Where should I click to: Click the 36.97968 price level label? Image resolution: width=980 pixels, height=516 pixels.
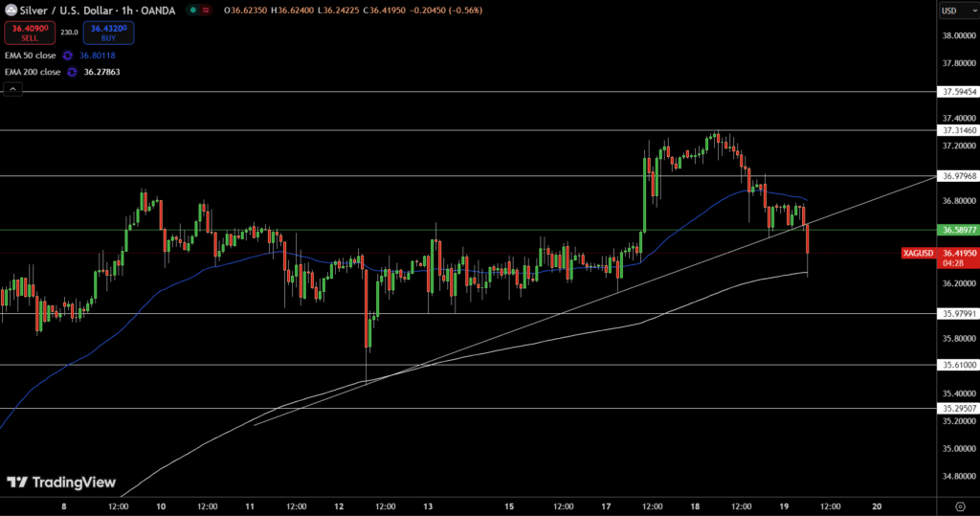(x=959, y=176)
